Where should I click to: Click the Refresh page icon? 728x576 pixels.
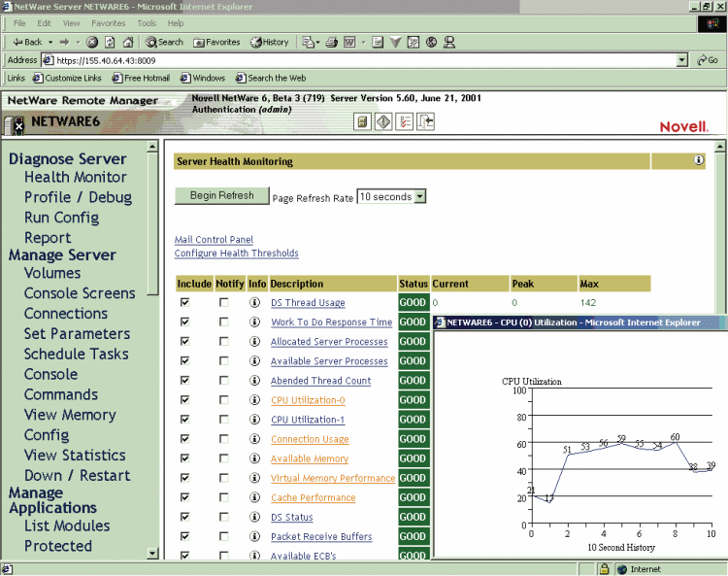(110, 43)
